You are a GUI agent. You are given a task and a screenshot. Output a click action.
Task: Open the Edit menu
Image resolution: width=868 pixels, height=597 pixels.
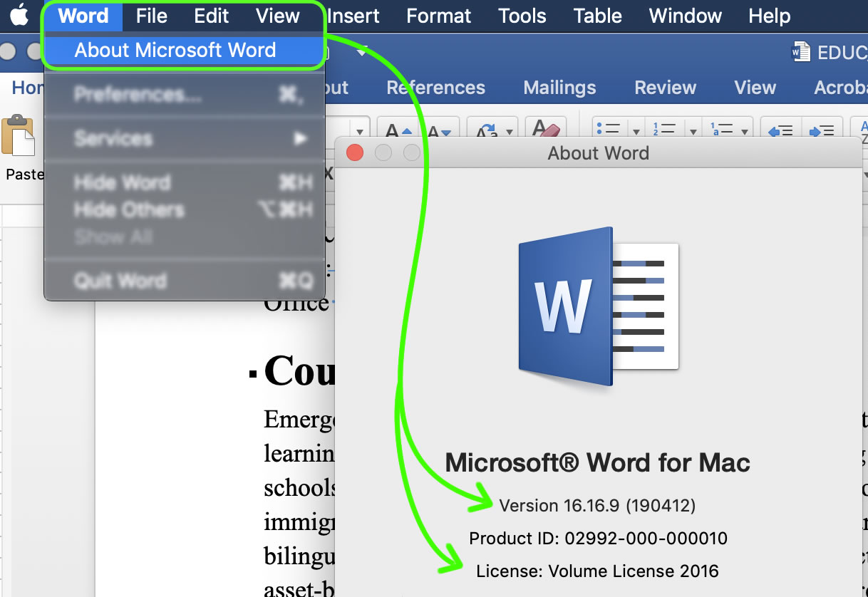tap(212, 16)
